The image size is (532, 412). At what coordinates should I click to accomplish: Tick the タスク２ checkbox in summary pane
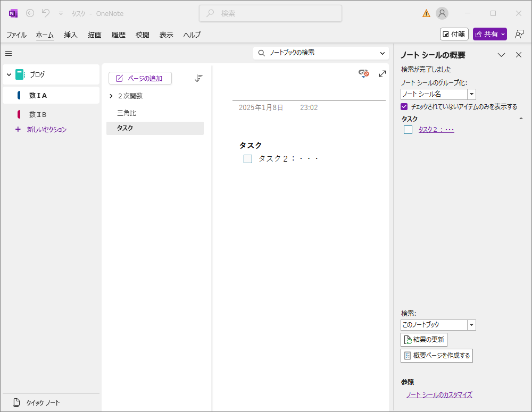click(x=408, y=130)
